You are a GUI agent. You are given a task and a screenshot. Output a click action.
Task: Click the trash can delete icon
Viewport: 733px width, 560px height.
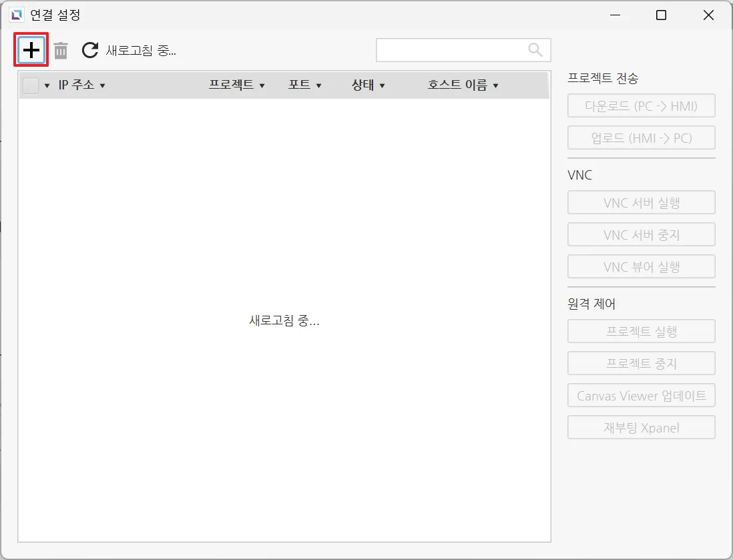61,50
